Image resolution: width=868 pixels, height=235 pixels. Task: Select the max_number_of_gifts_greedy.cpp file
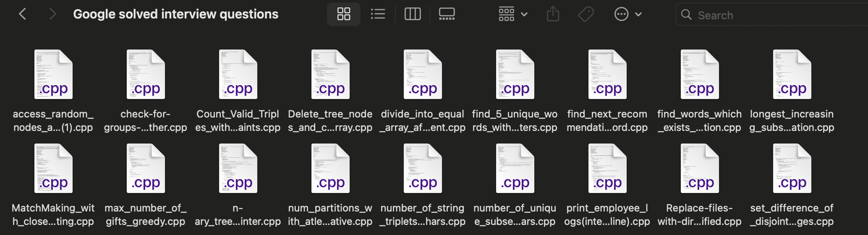146,169
